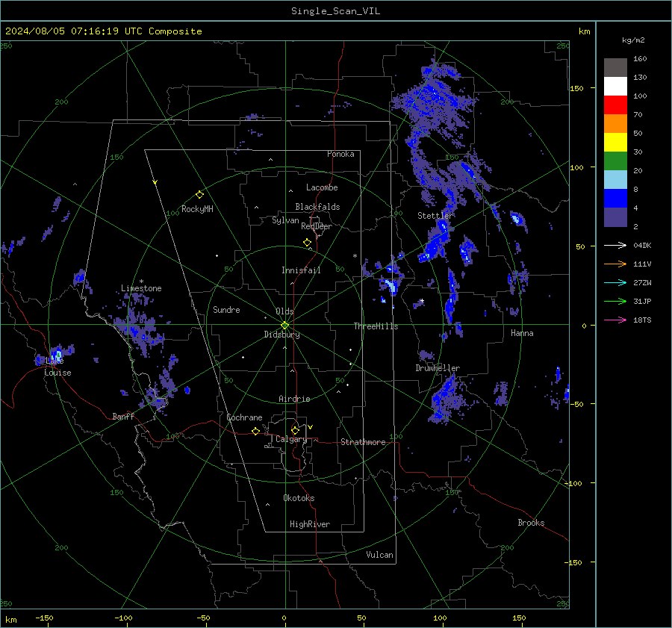672x628 pixels.
Task: Click the orange 111V arrow legend icon
Action: pyautogui.click(x=615, y=264)
